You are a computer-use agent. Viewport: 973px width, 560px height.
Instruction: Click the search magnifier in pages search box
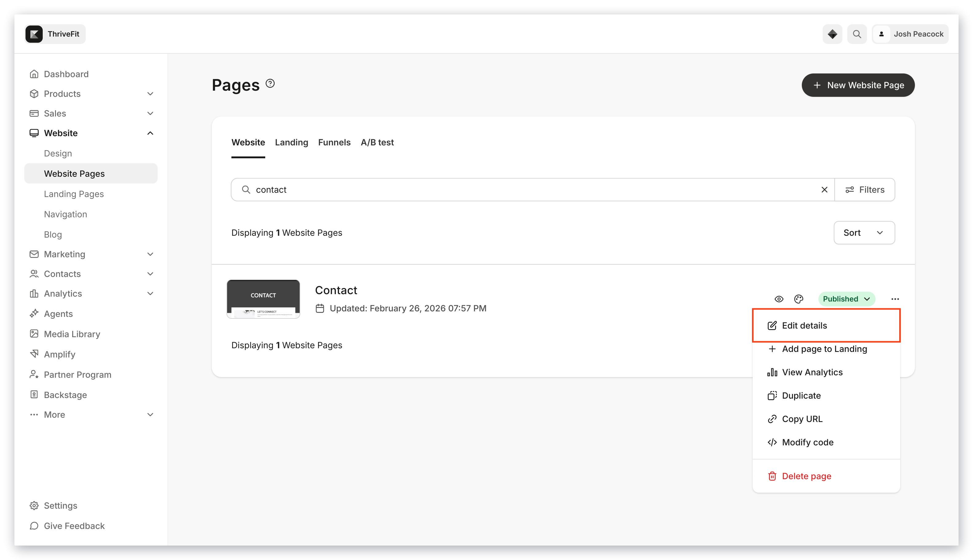246,190
